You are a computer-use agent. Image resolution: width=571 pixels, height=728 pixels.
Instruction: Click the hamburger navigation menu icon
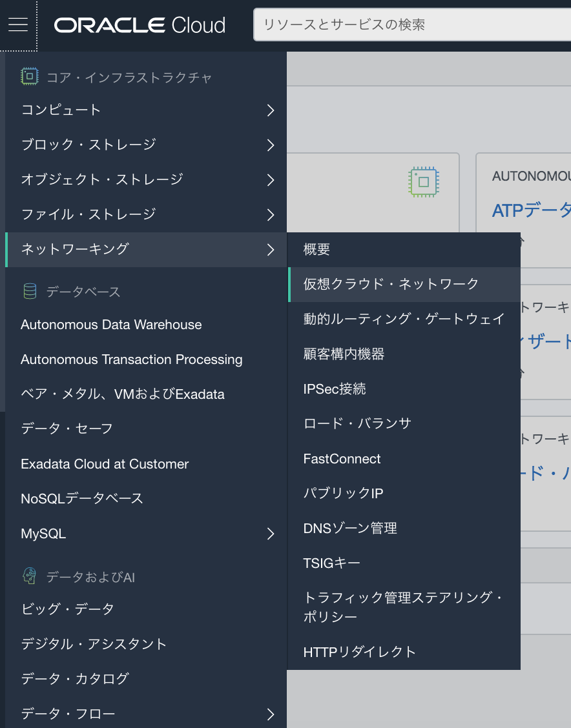(x=18, y=25)
